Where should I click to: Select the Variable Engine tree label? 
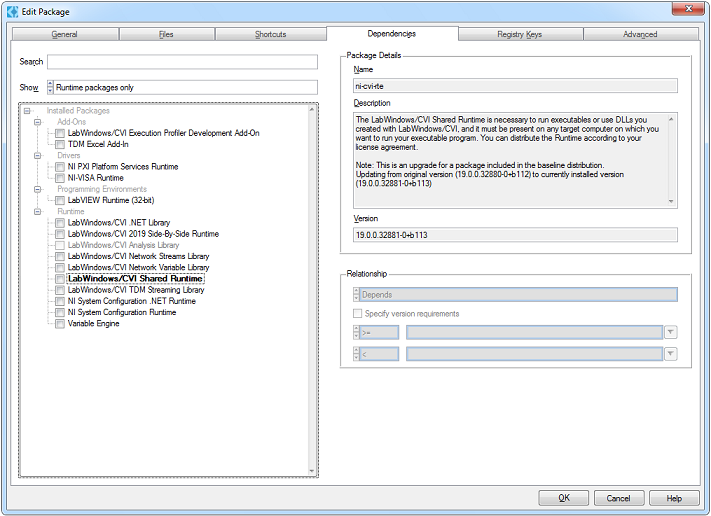(93, 323)
